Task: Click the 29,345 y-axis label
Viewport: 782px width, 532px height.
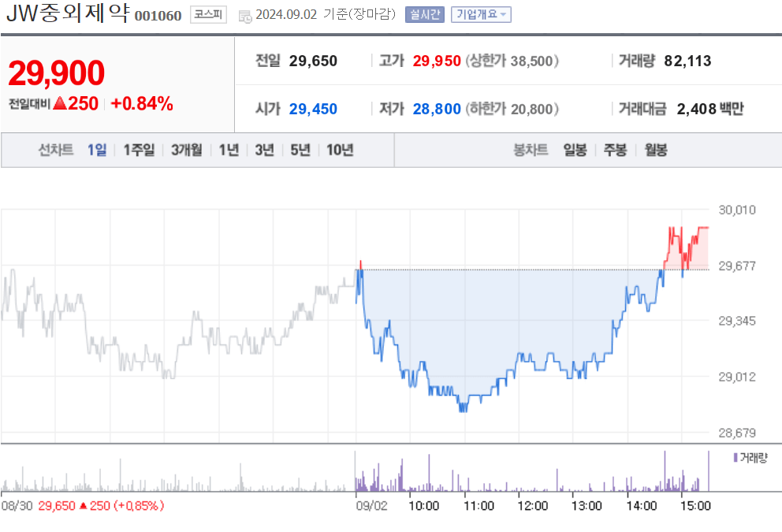Action: pos(737,321)
